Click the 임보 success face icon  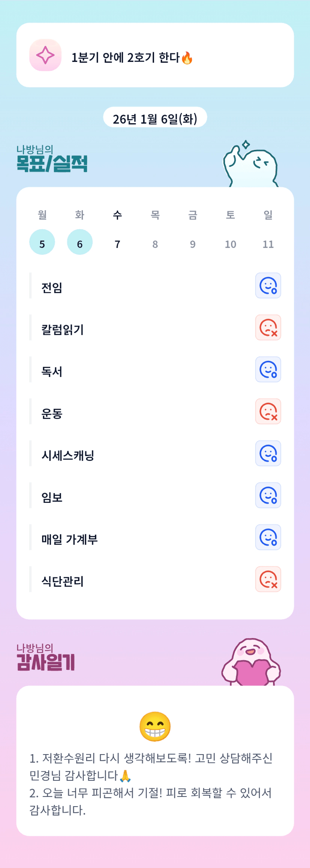(x=268, y=496)
